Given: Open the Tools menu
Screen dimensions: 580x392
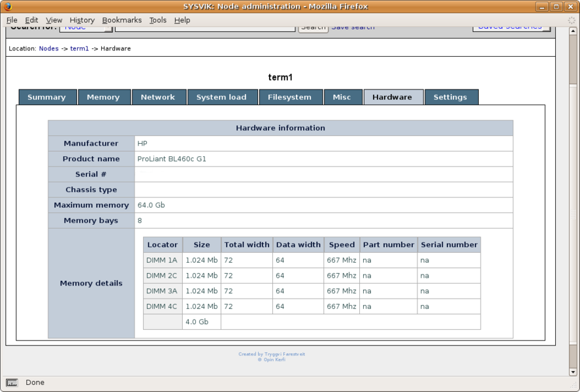Looking at the screenshot, I should click(x=158, y=20).
